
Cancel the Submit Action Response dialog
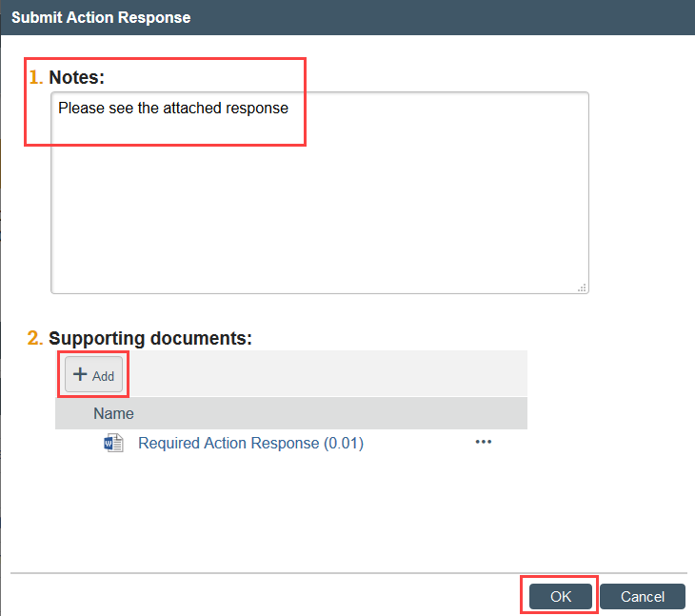[x=643, y=597]
